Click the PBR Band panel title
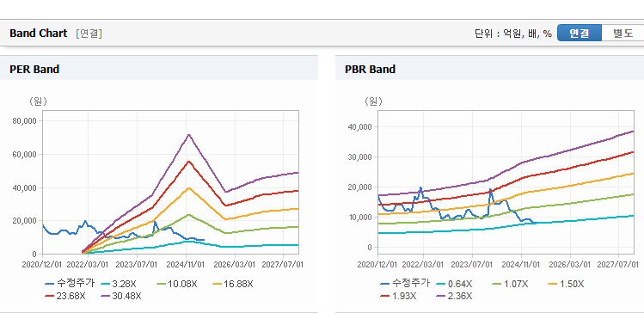The image size is (644, 313). click(371, 70)
